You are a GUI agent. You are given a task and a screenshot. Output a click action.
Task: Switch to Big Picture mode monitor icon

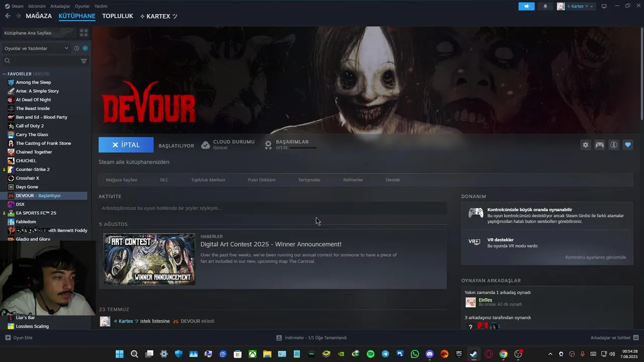pyautogui.click(x=604, y=6)
